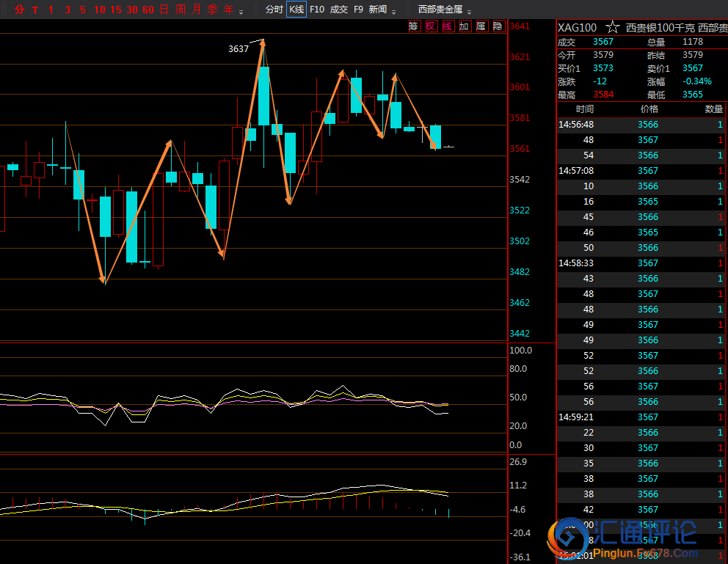Click the 100.0 indicator axis label
Viewport: 728px width, 564px height.
[x=520, y=351]
